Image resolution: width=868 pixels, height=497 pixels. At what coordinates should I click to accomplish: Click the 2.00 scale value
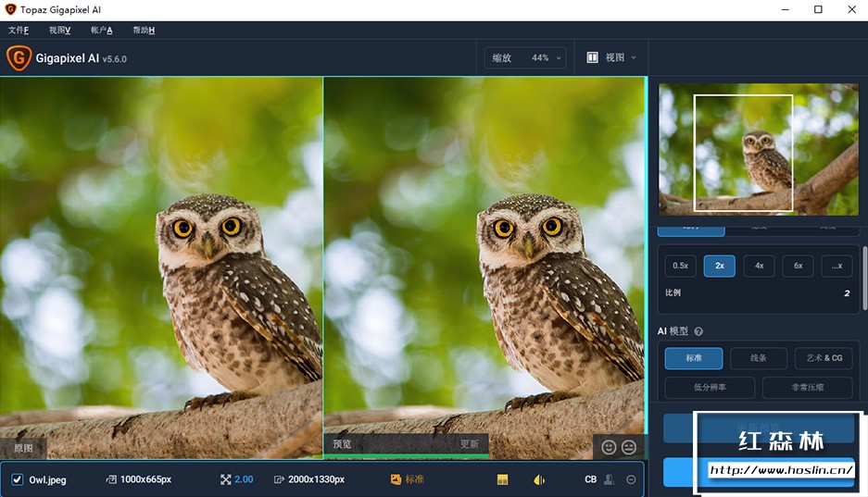244,479
